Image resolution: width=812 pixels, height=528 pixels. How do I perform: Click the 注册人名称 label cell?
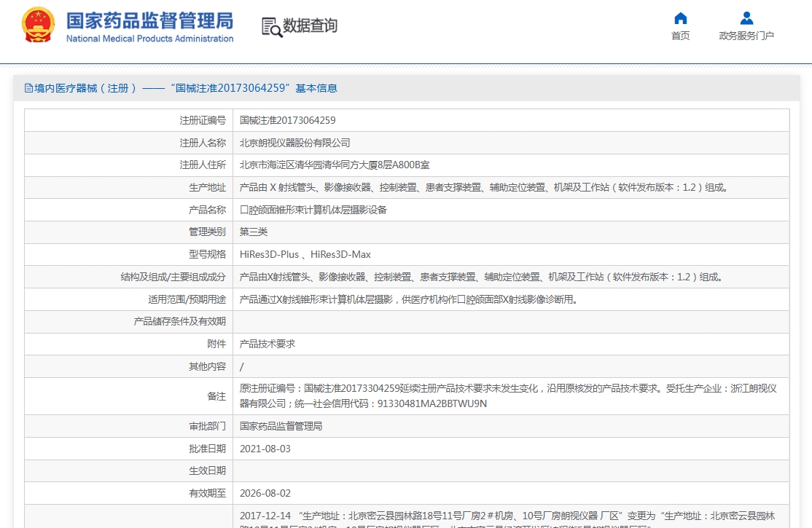pyautogui.click(x=128, y=143)
